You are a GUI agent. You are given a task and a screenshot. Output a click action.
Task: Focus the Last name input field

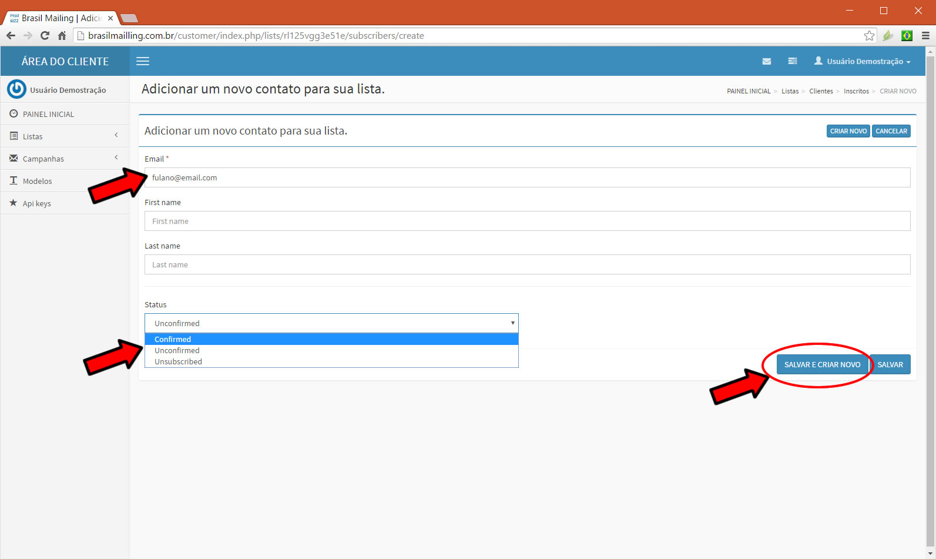click(527, 264)
